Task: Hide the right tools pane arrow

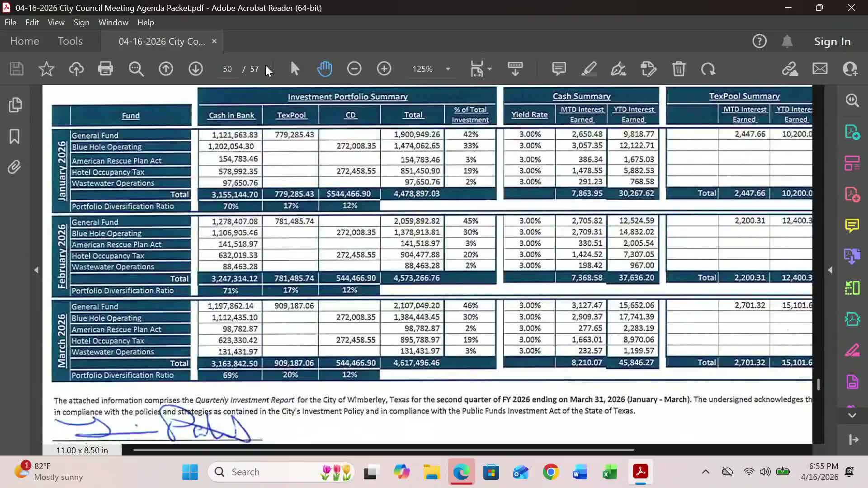Action: (x=830, y=270)
